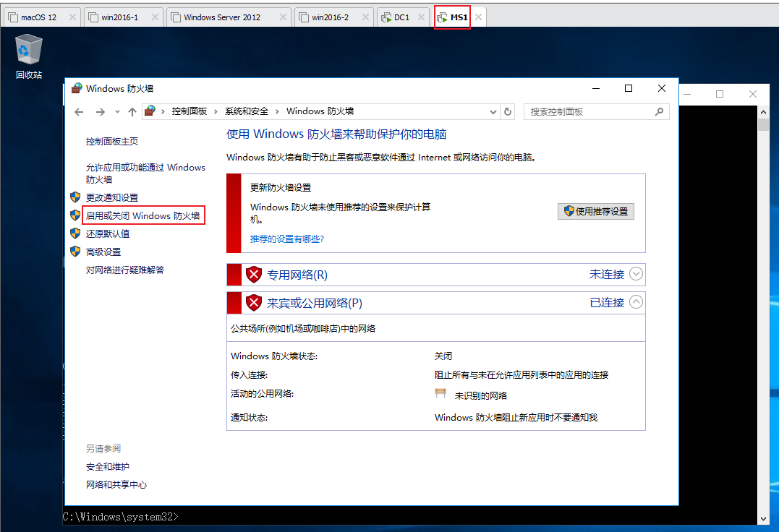The width and height of the screenshot is (779, 532).
Task: Click red shield icon for 专用网络
Action: 253,275
